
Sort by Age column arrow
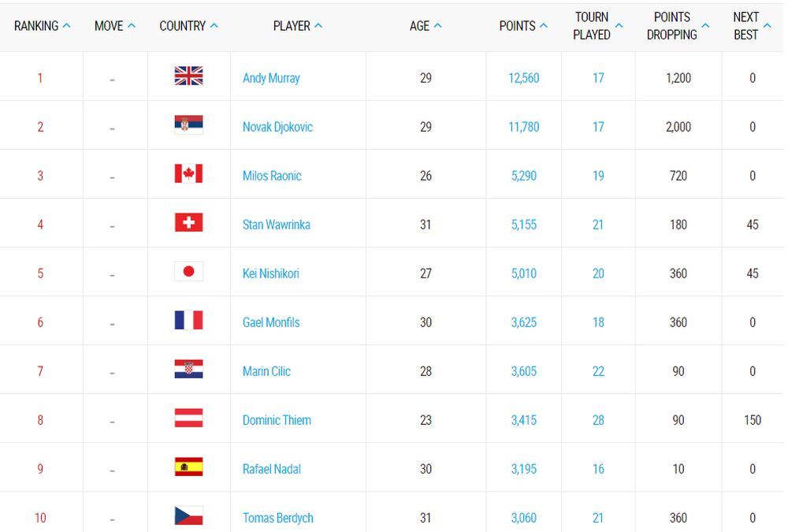(x=438, y=26)
